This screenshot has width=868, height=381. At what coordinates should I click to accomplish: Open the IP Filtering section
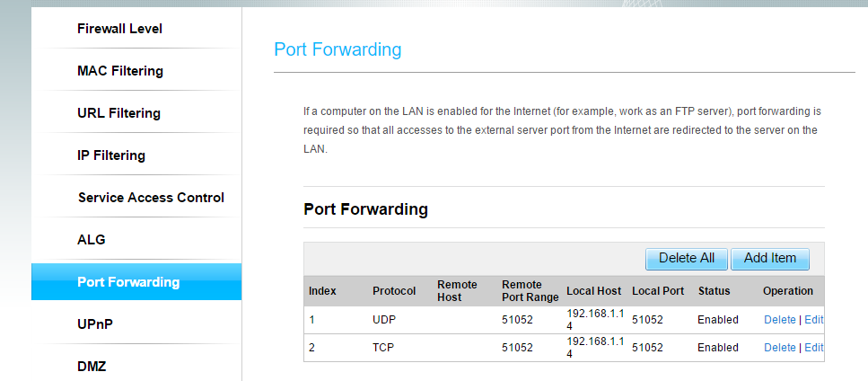coord(111,155)
